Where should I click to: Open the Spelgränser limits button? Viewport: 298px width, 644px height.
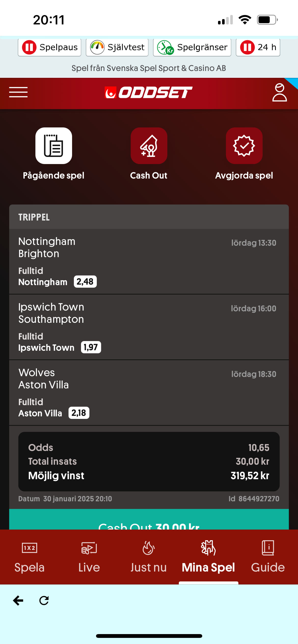[x=192, y=47]
